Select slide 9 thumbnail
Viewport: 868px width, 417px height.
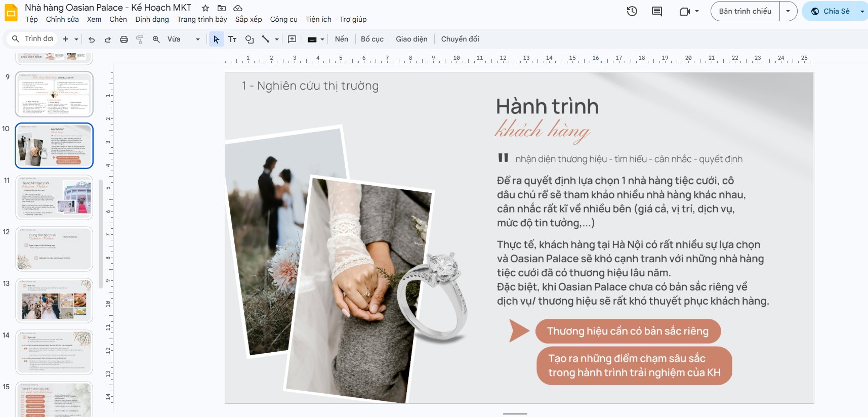(x=54, y=94)
